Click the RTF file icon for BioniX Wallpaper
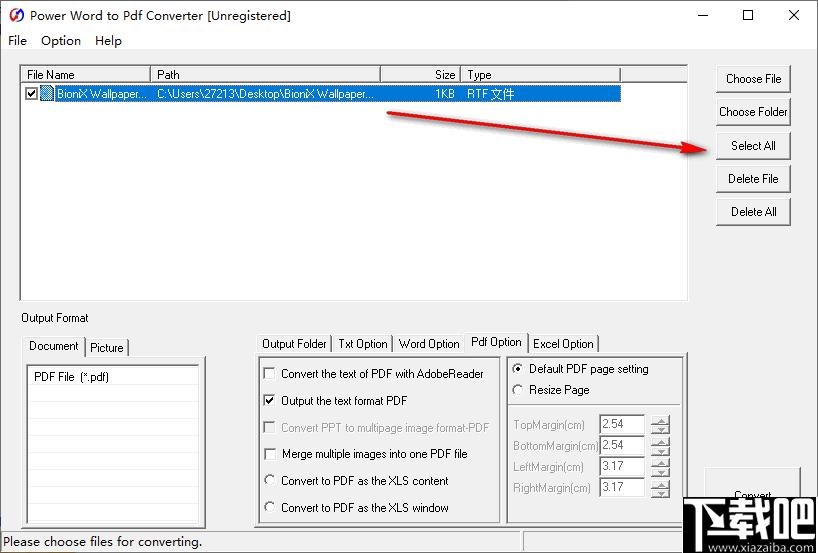The image size is (818, 553). tap(47, 93)
